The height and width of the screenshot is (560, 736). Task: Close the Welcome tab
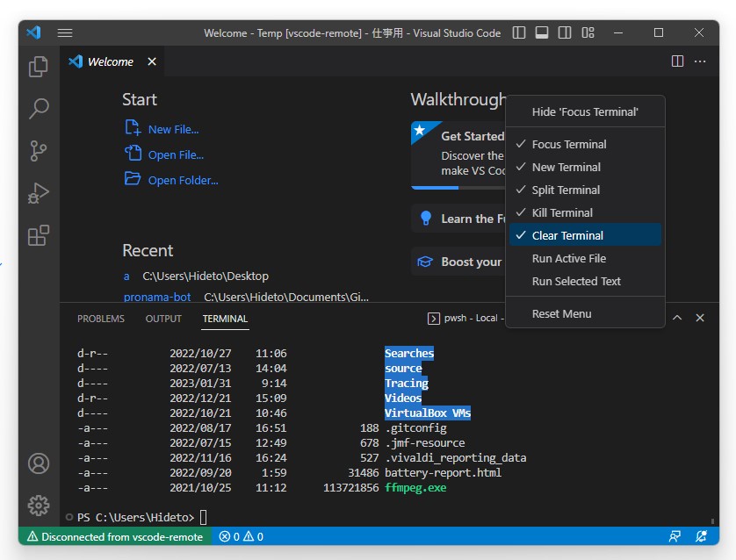point(152,61)
